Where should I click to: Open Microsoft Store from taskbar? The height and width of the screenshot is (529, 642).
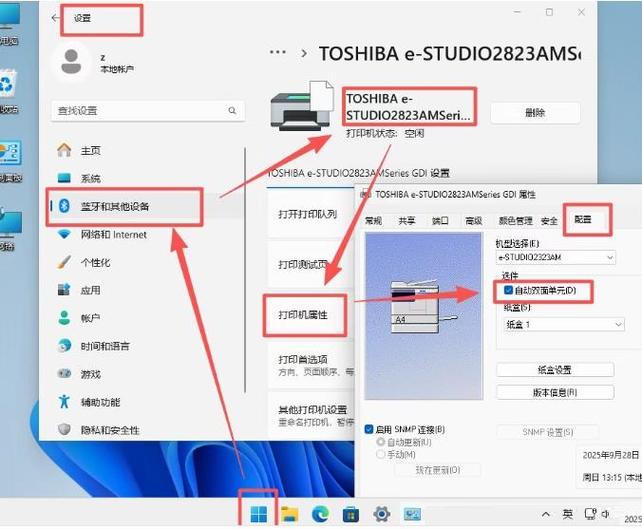351,514
